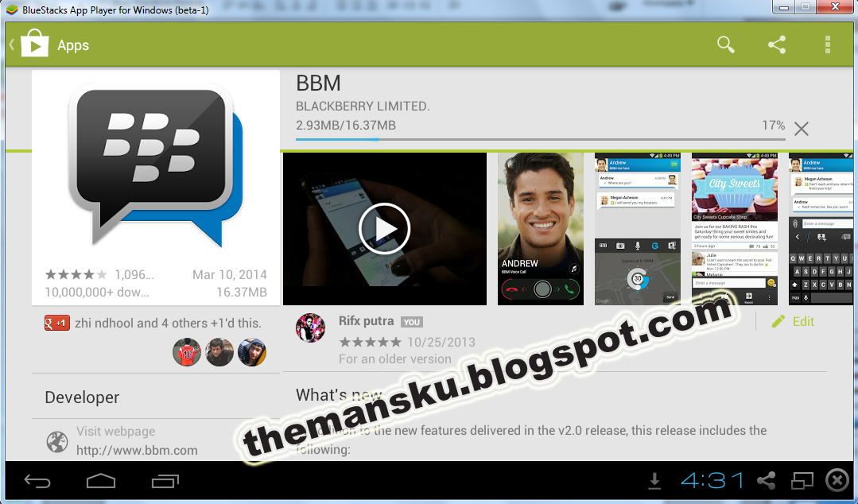
Task: Tap the Android back button
Action: pyautogui.click(x=37, y=481)
